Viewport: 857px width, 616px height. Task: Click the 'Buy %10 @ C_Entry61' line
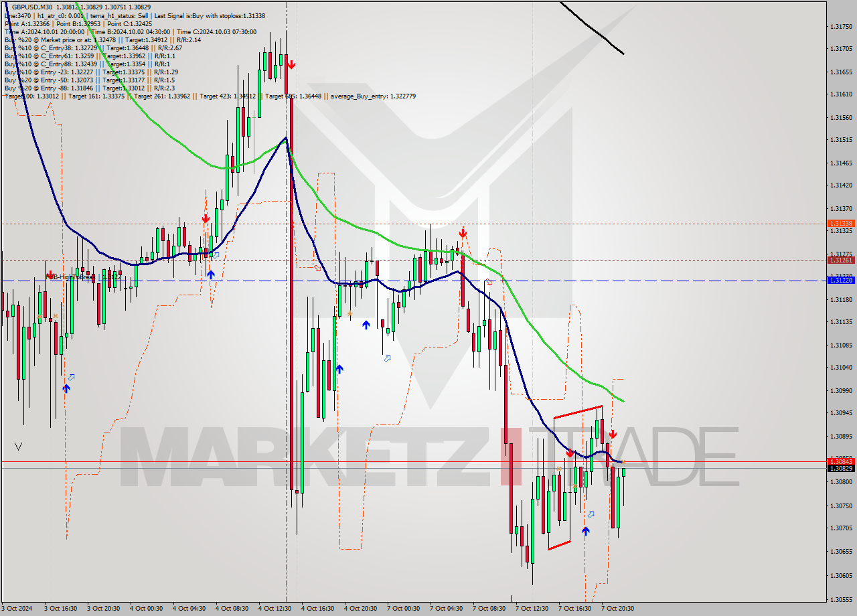pyautogui.click(x=89, y=56)
